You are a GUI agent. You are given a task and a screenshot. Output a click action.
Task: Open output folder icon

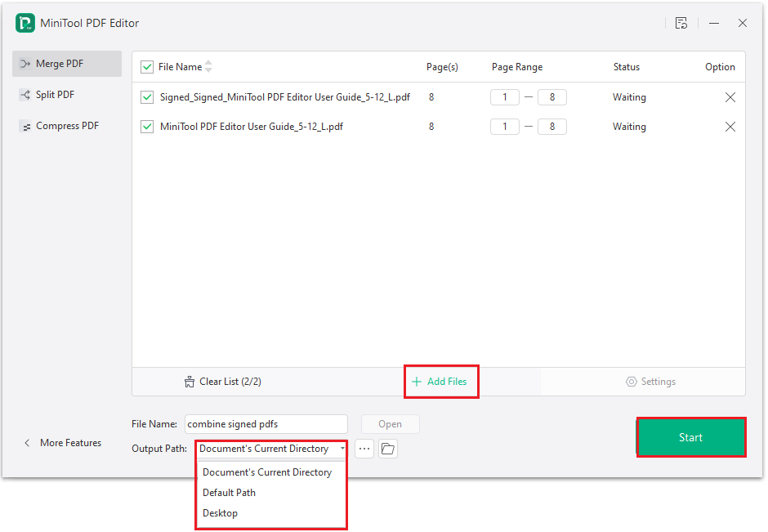click(x=388, y=449)
